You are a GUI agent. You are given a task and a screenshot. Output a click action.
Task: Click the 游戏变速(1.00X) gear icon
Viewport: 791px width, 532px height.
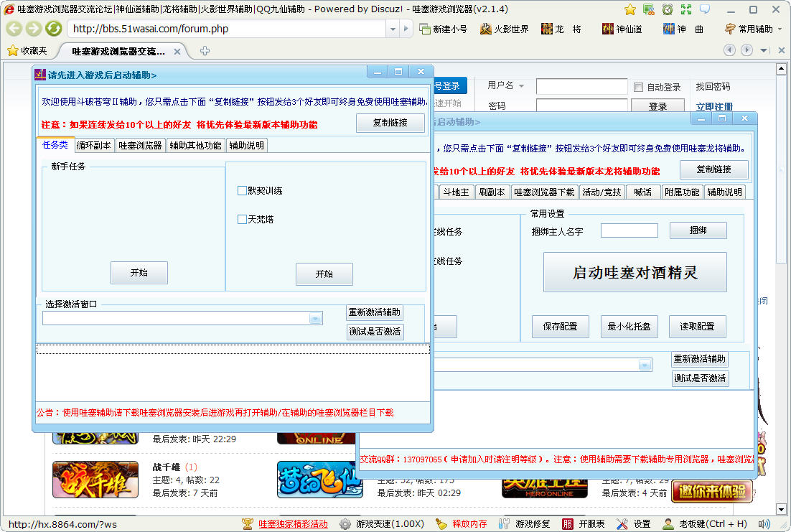point(345,524)
